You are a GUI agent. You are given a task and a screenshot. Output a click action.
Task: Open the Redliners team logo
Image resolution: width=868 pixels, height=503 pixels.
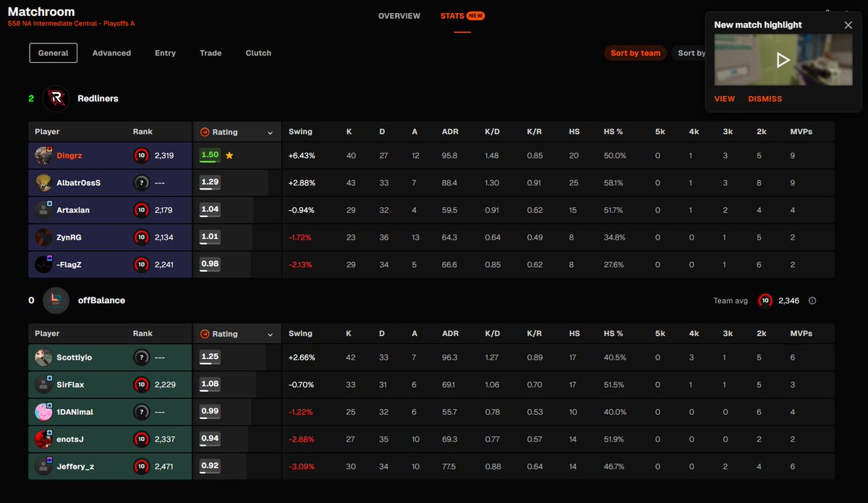click(56, 98)
